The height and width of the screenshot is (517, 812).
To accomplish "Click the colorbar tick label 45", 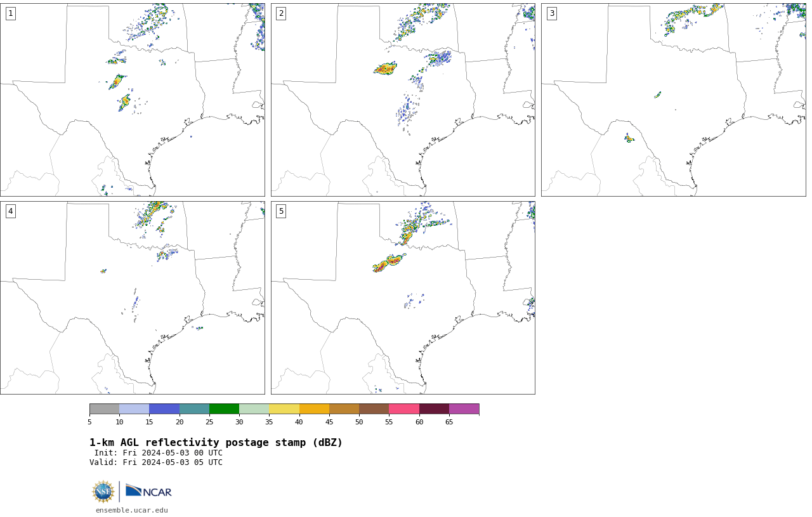I will [329, 422].
